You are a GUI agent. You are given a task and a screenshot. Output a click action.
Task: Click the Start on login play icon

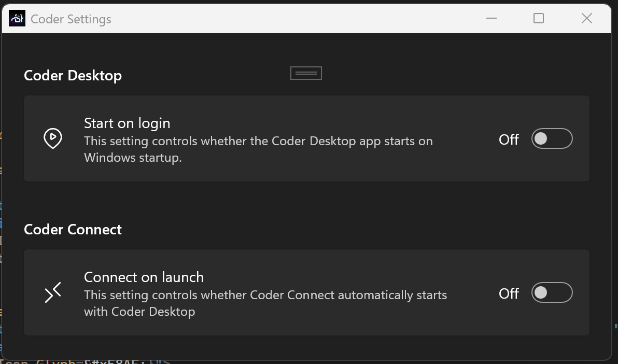coord(53,138)
